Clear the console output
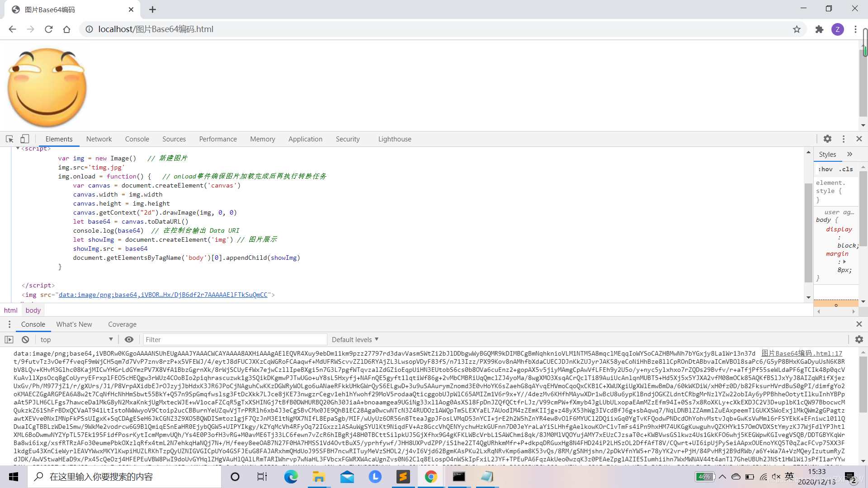Image resolution: width=868 pixels, height=488 pixels. coord(25,340)
